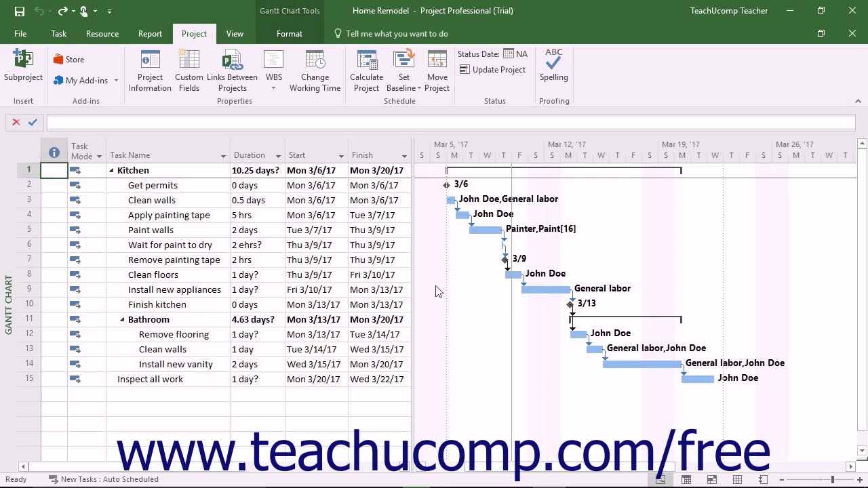Click the Inspect all work Gantt bar
This screenshot has height=488, width=868.
click(698, 380)
